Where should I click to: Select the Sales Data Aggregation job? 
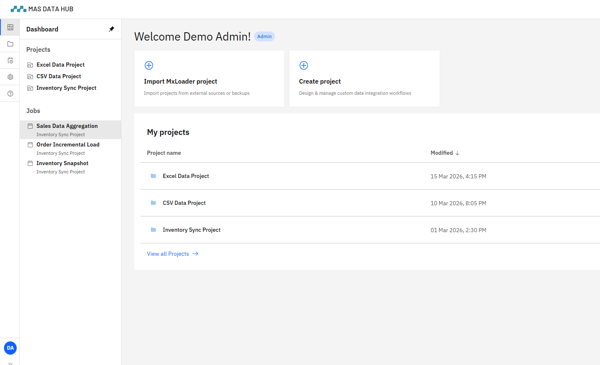pyautogui.click(x=71, y=130)
